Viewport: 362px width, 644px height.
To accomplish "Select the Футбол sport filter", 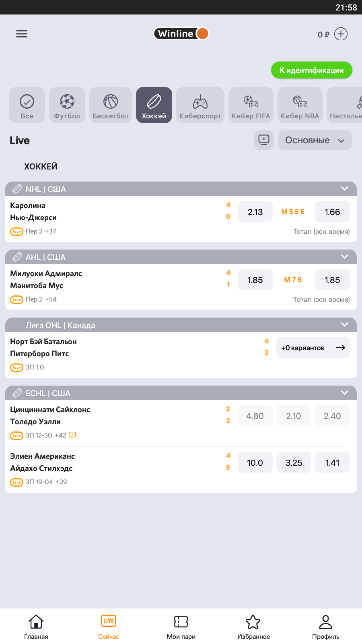I will tap(67, 105).
